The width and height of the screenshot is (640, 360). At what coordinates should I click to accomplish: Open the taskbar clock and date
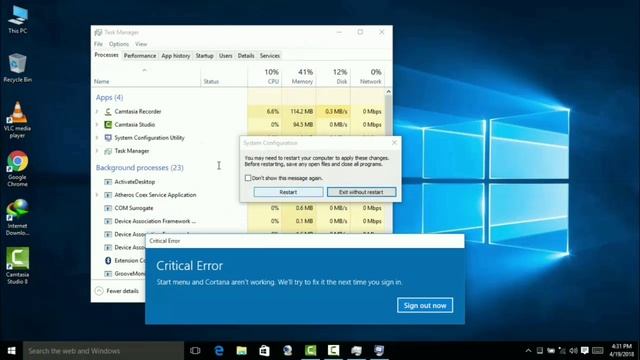(x=621, y=351)
